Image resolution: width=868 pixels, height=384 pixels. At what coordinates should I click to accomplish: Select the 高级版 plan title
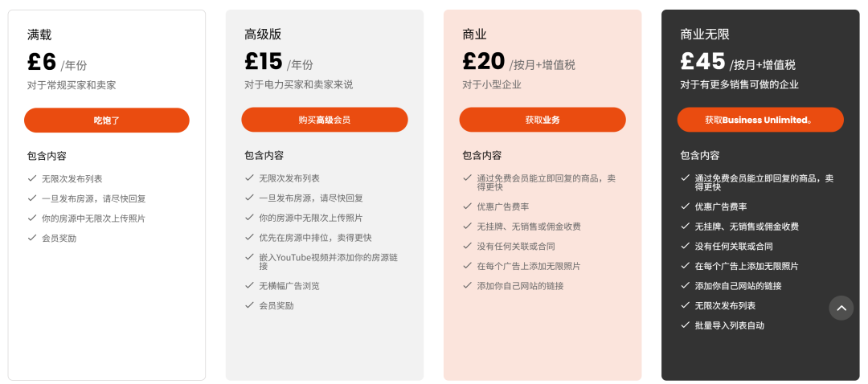(x=263, y=35)
